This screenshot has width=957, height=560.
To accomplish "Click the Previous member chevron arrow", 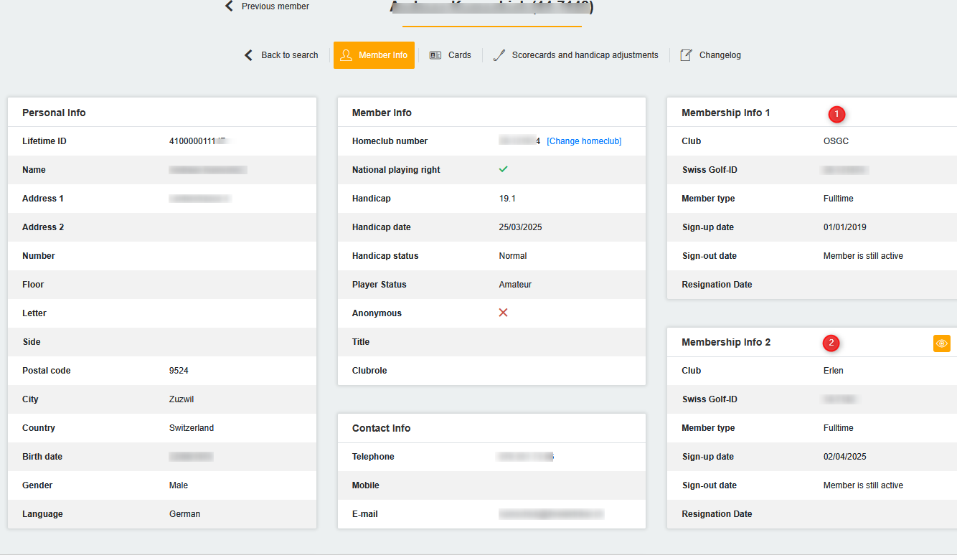I will (x=229, y=6).
